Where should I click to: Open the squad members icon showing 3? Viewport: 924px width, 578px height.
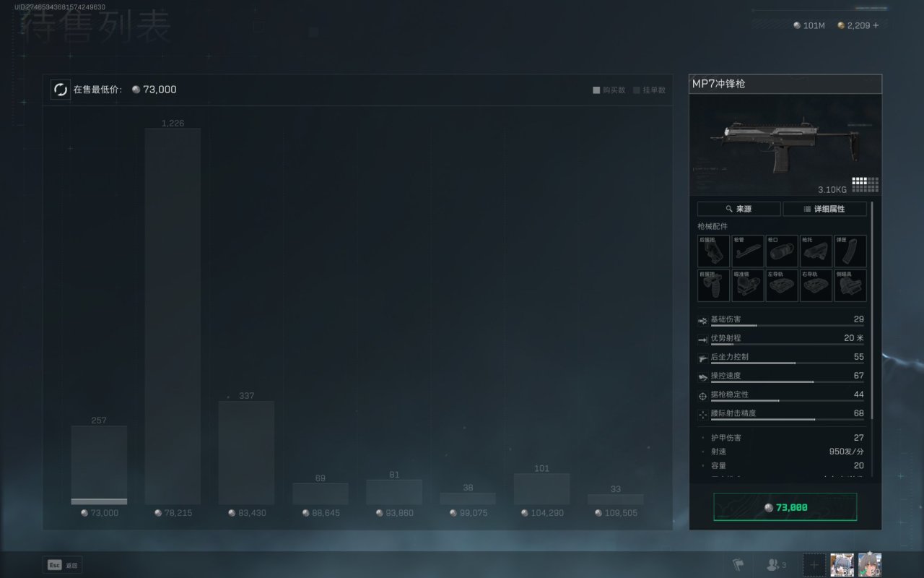776,564
